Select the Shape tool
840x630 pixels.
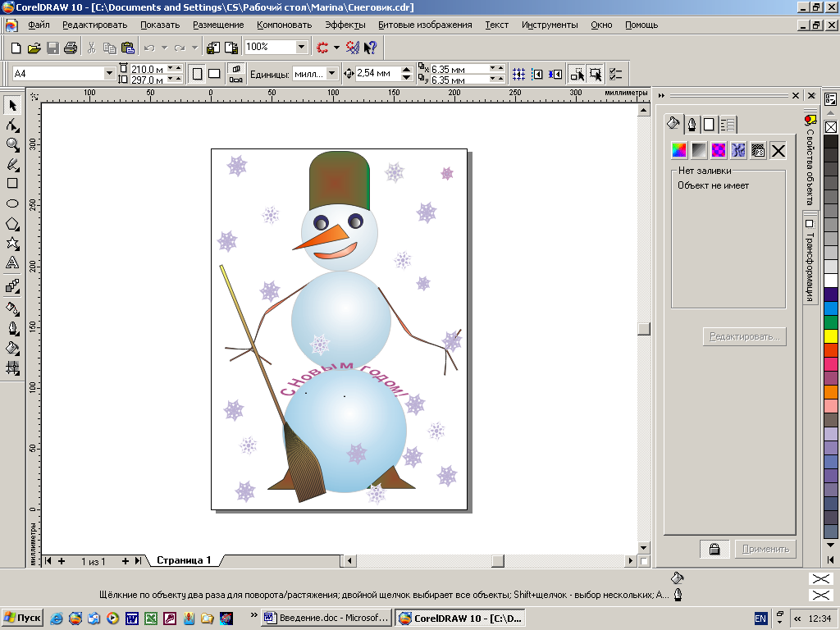coord(12,126)
